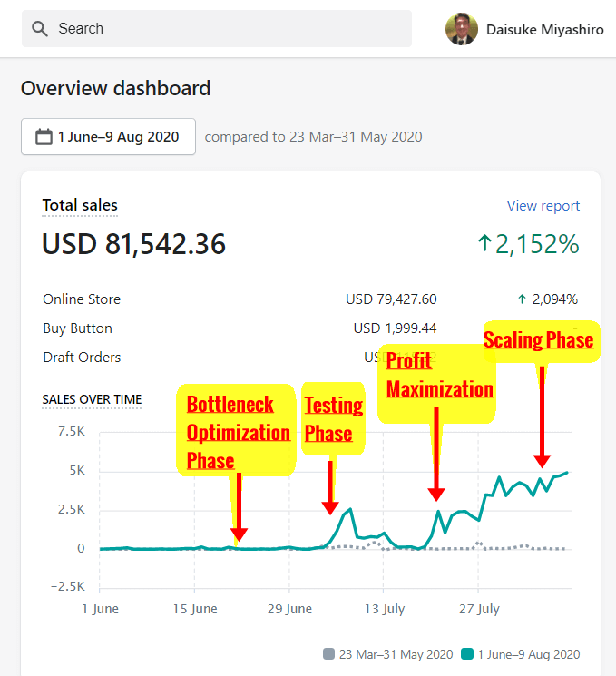Click the SALES OVER TIME label
The width and height of the screenshot is (616, 676).
click(x=92, y=399)
